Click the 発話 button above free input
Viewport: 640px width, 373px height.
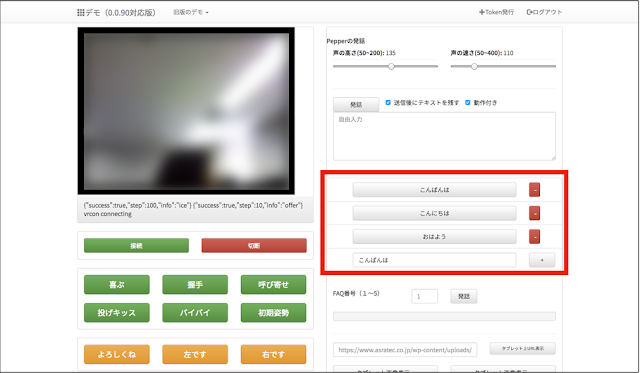356,104
